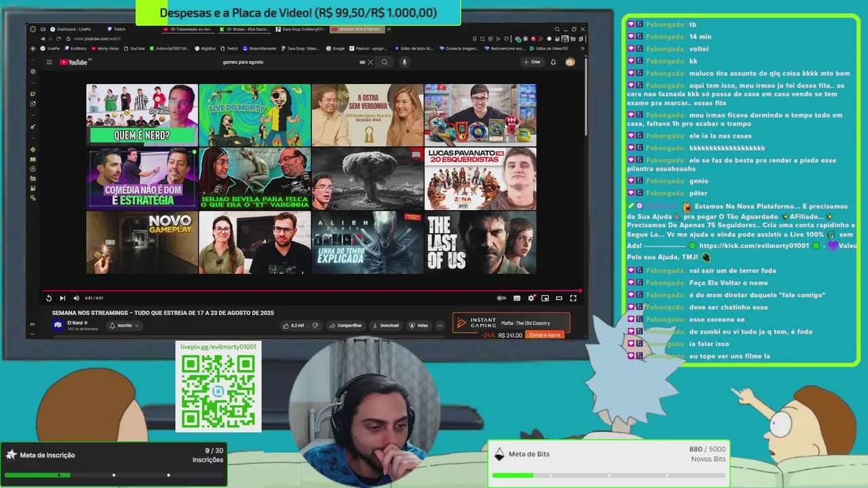Clear the search text with the X
Image resolution: width=868 pixels, height=488 pixels.
[x=370, y=62]
